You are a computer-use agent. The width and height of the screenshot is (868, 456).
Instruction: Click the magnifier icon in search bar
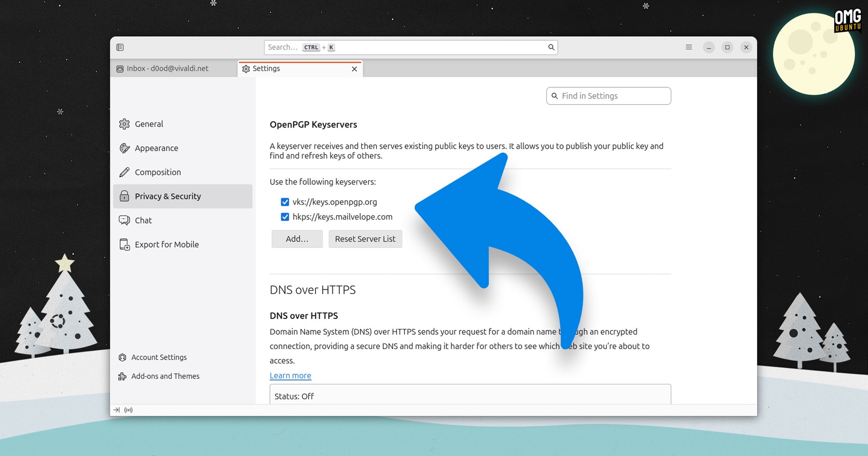(551, 47)
